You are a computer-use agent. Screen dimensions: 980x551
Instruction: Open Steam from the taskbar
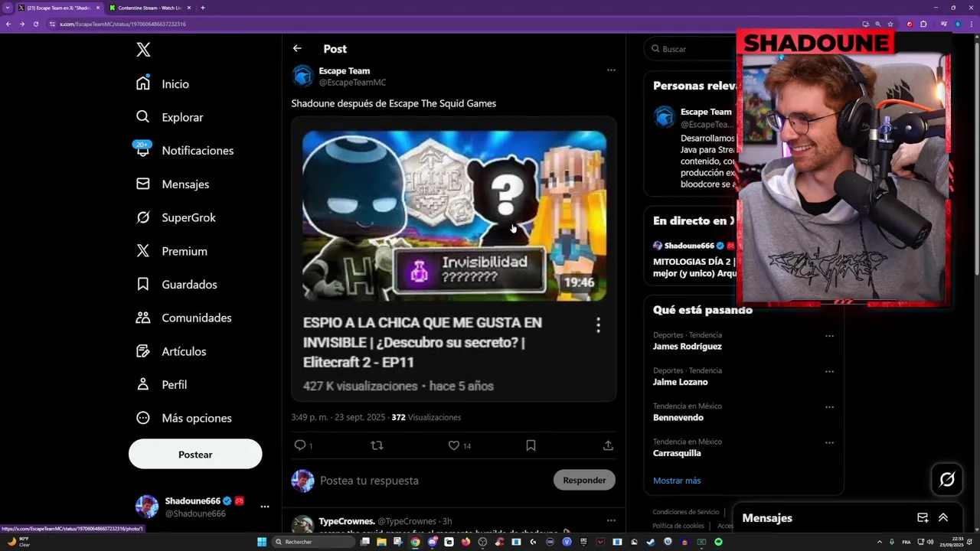(651, 542)
